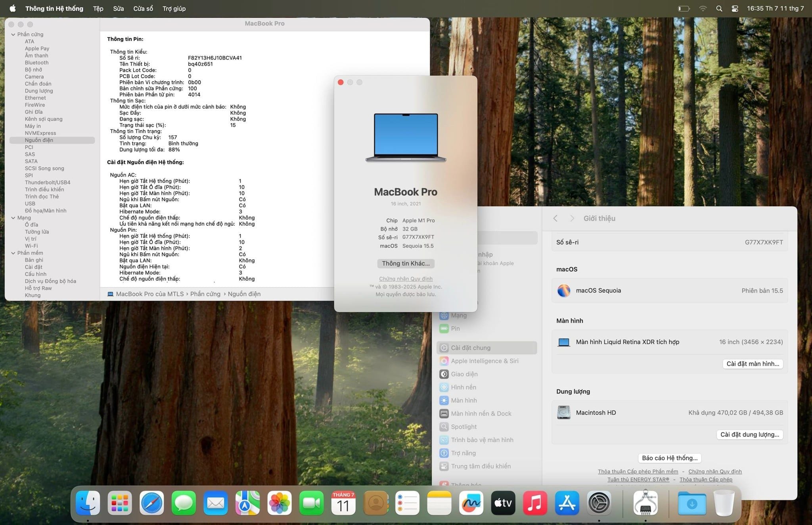The width and height of the screenshot is (812, 525).
Task: Open Photos app in the Dock
Action: [x=280, y=503]
